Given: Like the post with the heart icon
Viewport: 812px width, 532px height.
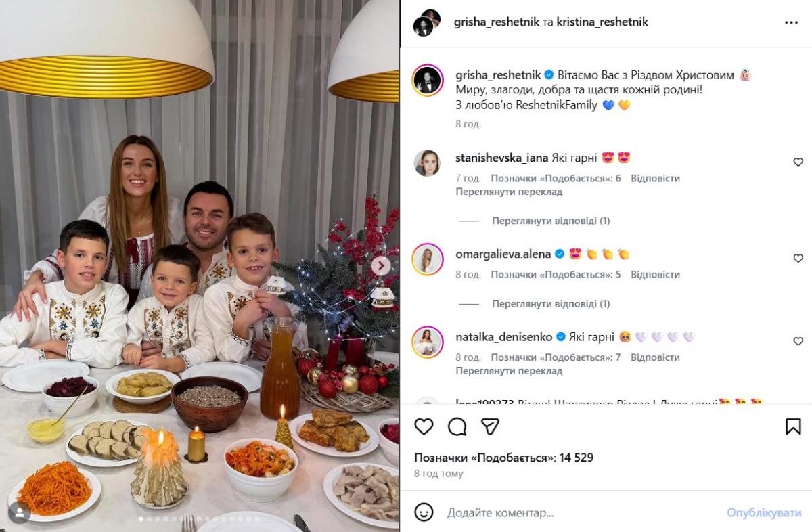Looking at the screenshot, I should 424,426.
